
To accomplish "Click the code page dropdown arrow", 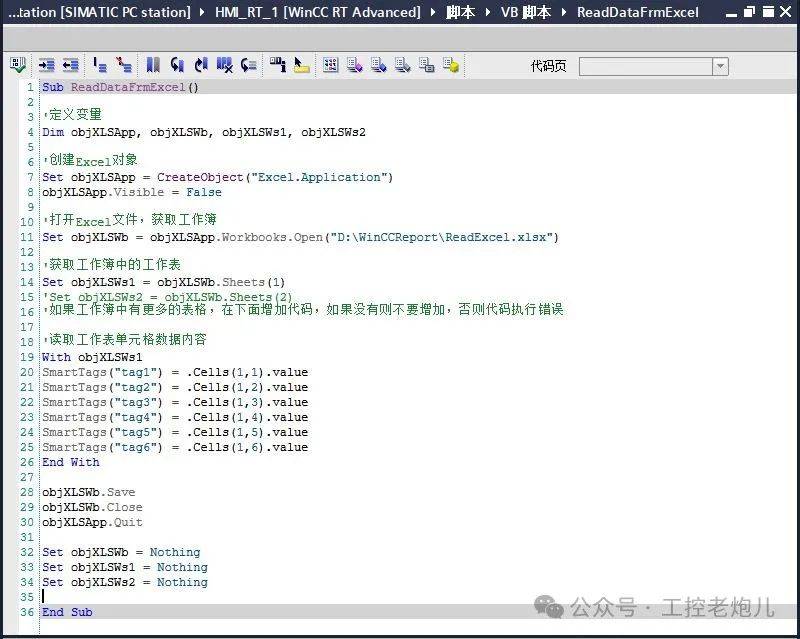I will (720, 66).
